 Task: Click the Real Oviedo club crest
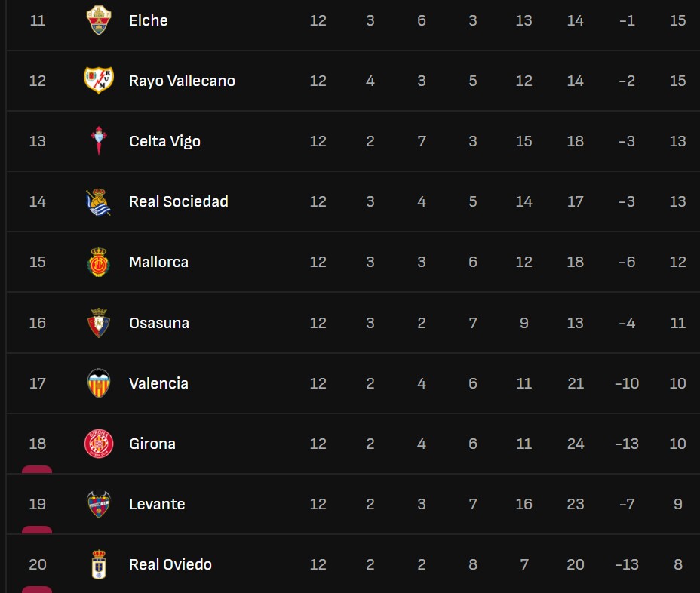pos(99,564)
